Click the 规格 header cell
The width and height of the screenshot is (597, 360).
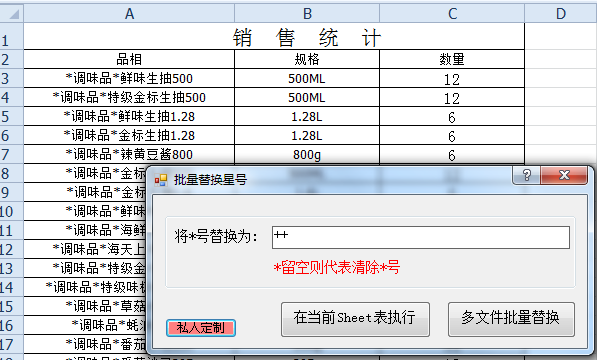307,59
